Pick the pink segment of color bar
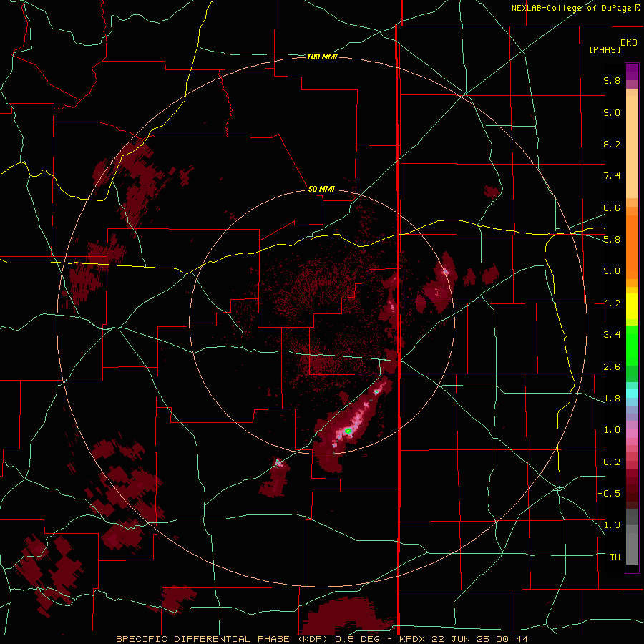 632,434
